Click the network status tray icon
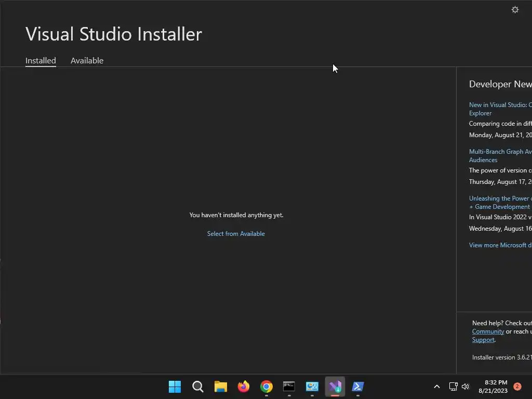 453,387
